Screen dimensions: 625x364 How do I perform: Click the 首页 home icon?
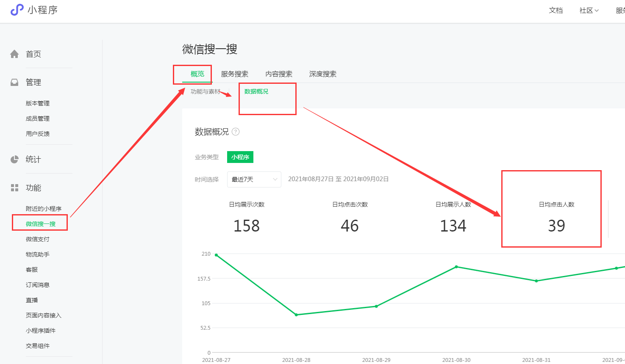14,54
